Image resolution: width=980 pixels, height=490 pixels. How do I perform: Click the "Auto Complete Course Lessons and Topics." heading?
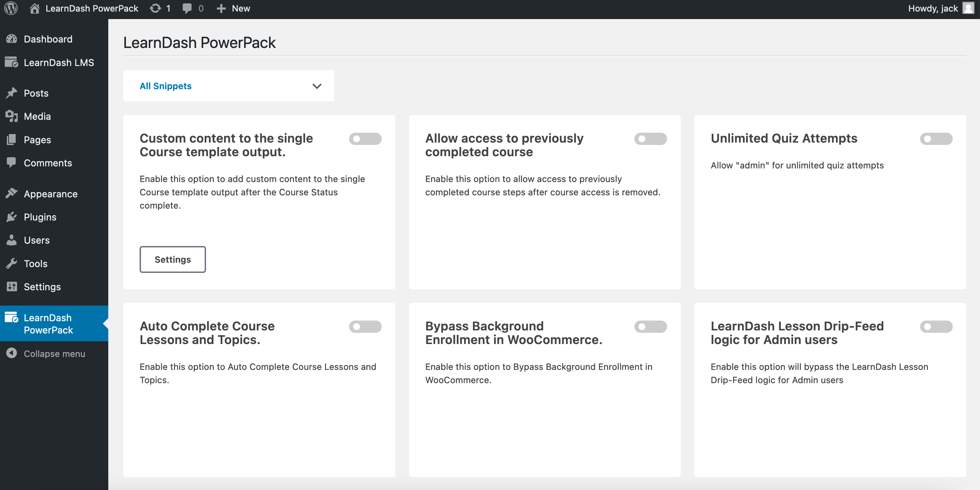207,333
